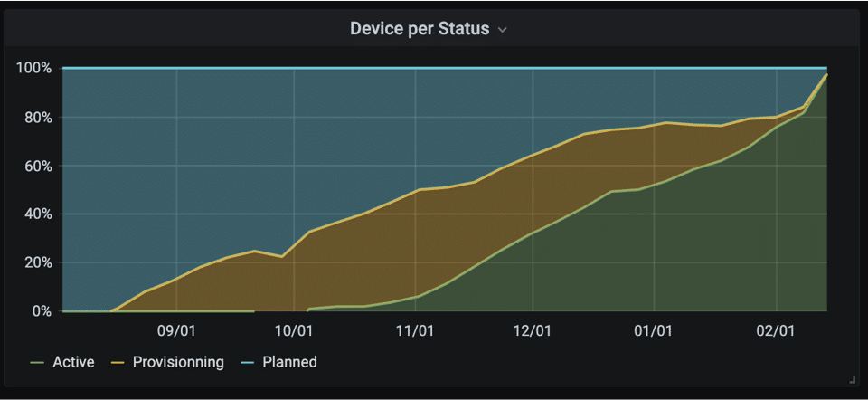
Task: Click the 100% y-axis label
Action: click(x=34, y=69)
